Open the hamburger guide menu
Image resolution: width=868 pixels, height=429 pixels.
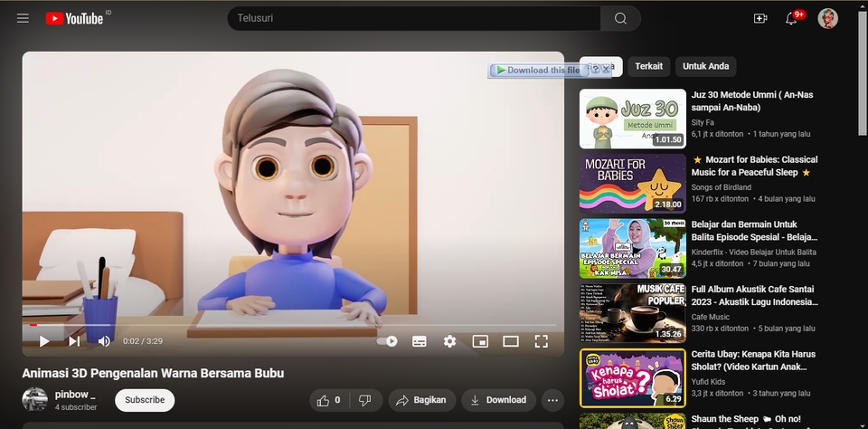click(x=23, y=18)
